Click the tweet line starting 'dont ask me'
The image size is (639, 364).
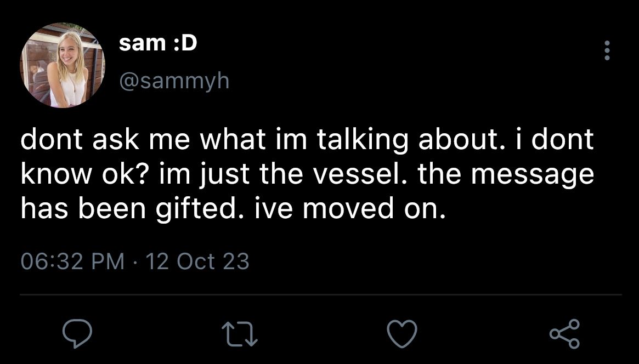307,139
